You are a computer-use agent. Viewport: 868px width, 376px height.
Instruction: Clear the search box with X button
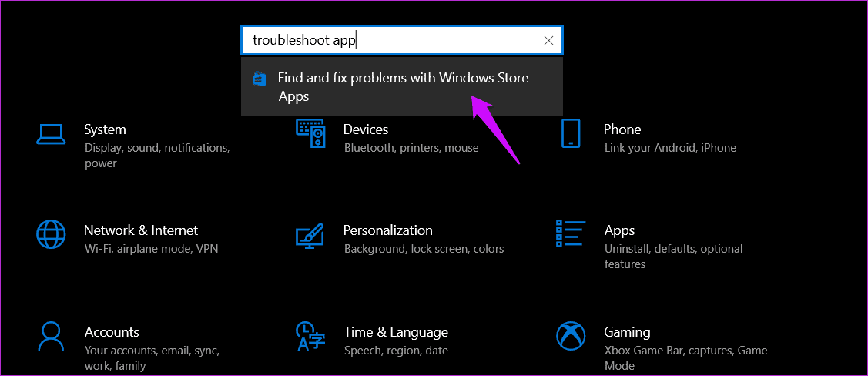pos(548,41)
